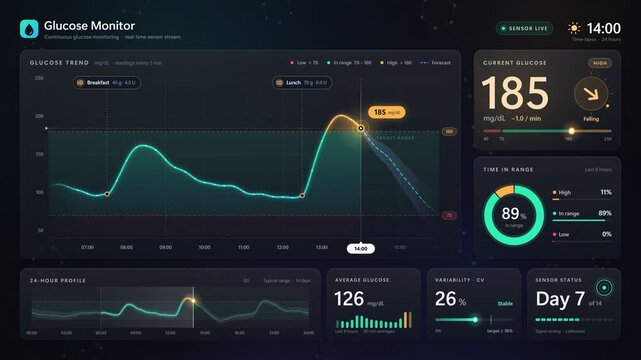Click the green Sensor Live status dot
The width and height of the screenshot is (641, 360).
tap(503, 28)
